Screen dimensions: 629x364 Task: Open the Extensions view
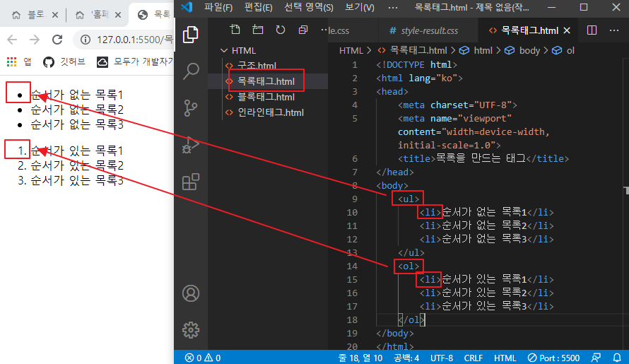pos(191,182)
